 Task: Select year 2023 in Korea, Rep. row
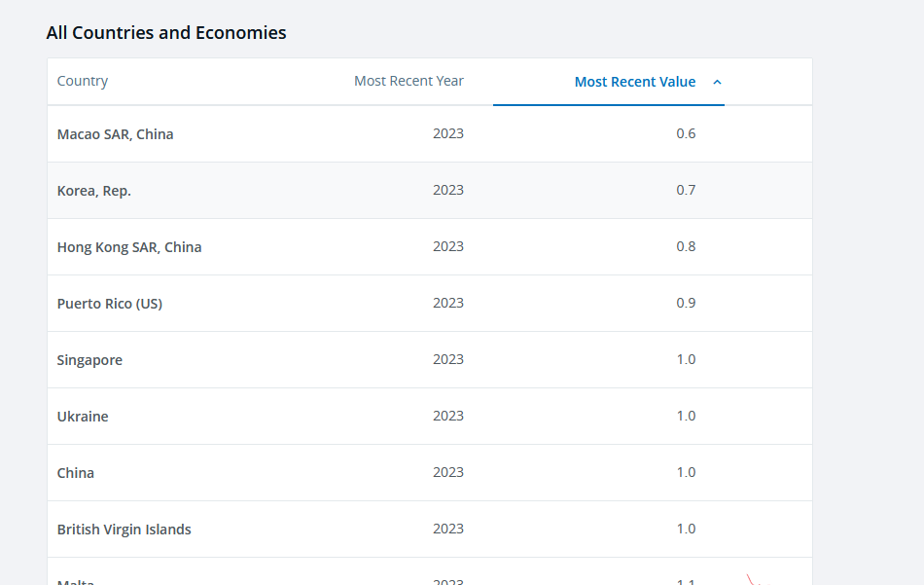[x=448, y=191]
